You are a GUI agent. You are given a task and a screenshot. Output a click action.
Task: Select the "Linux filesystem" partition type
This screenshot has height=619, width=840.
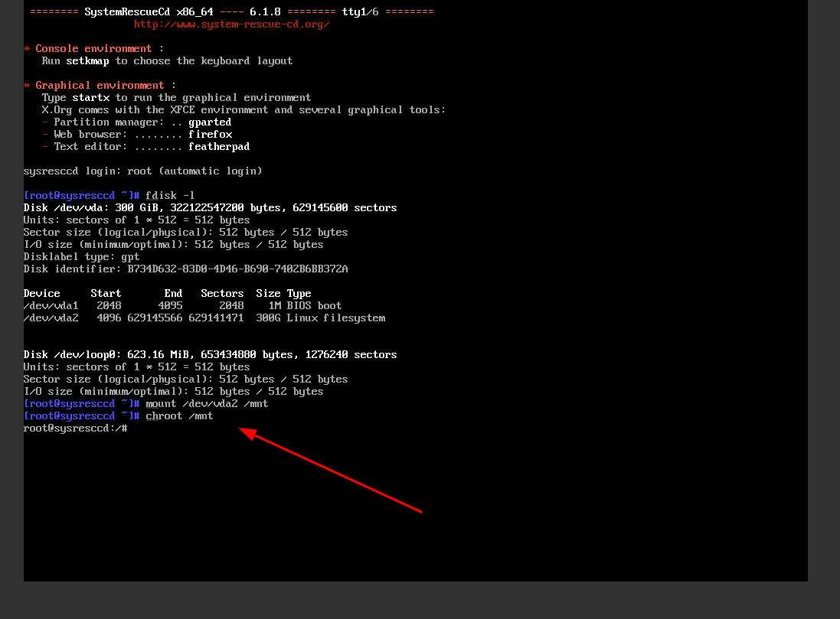pyautogui.click(x=336, y=318)
